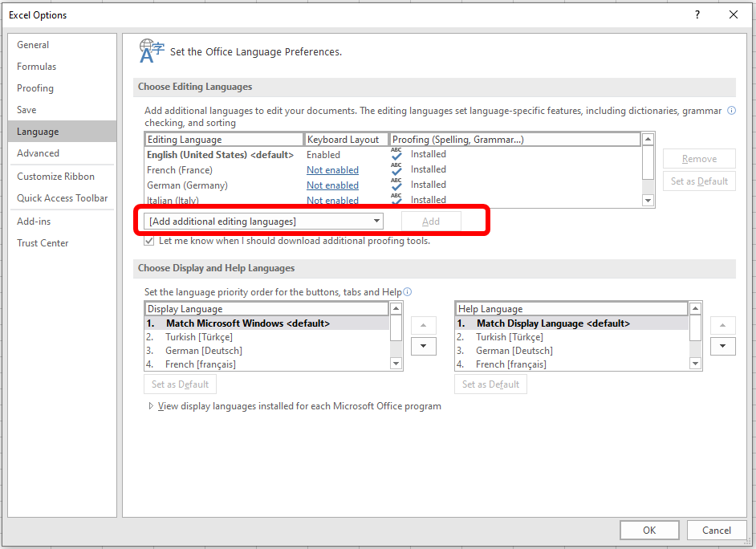Click 'Enabled' keyboard layout status for English
The image size is (756, 549).
[323, 155]
